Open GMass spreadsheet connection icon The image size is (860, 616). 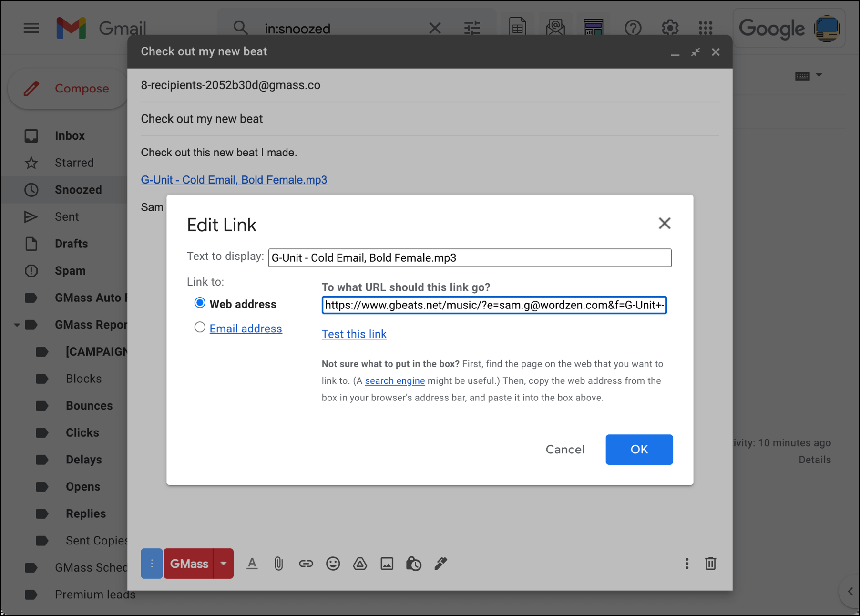tap(518, 27)
